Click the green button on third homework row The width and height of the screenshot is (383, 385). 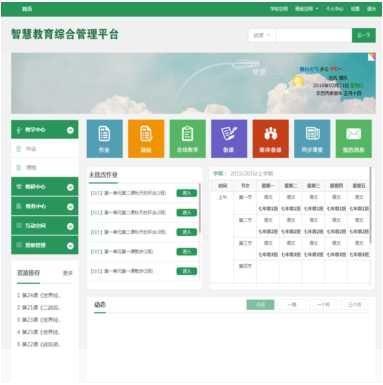[x=187, y=232]
